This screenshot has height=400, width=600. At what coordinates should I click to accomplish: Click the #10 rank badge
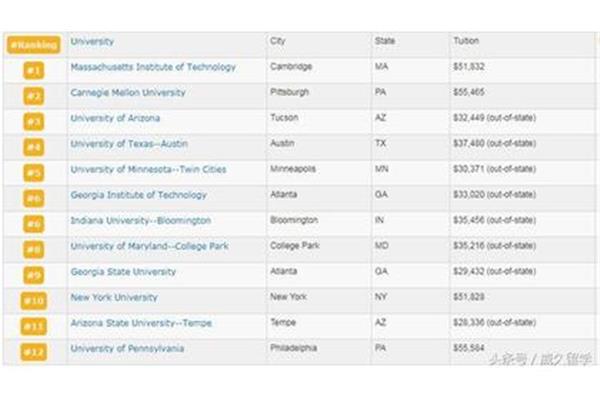pos(34,301)
